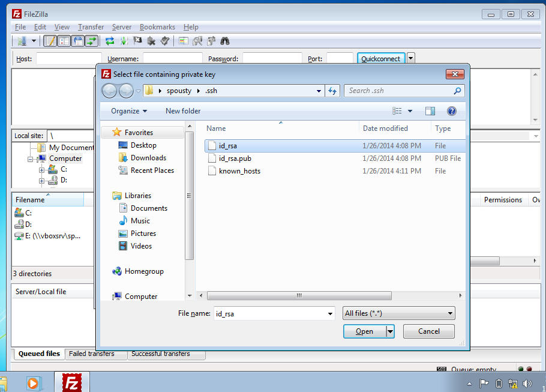Screen dimensions: 546x392
Task: Click the New folder button
Action: point(183,111)
